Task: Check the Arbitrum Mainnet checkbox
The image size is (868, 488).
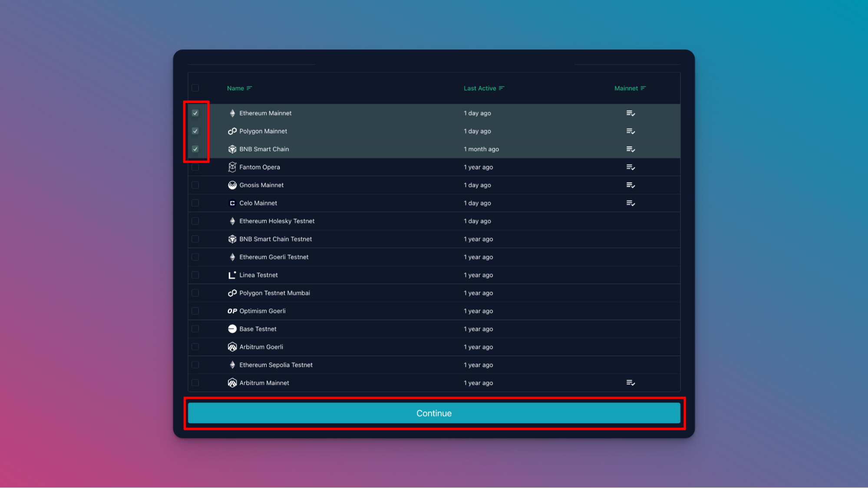Action: click(195, 383)
